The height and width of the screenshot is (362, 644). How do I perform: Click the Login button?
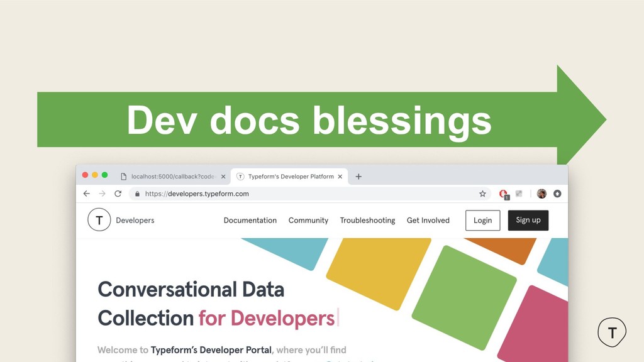pyautogui.click(x=482, y=221)
